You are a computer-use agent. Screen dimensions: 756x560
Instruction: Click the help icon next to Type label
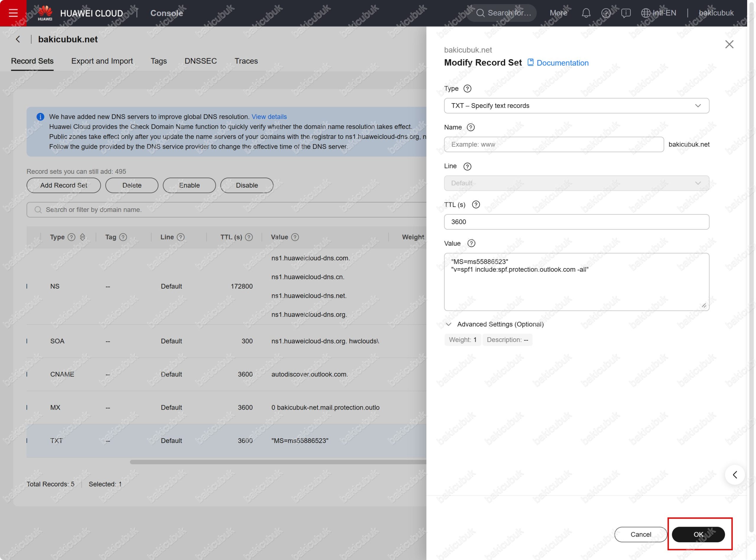467,88
